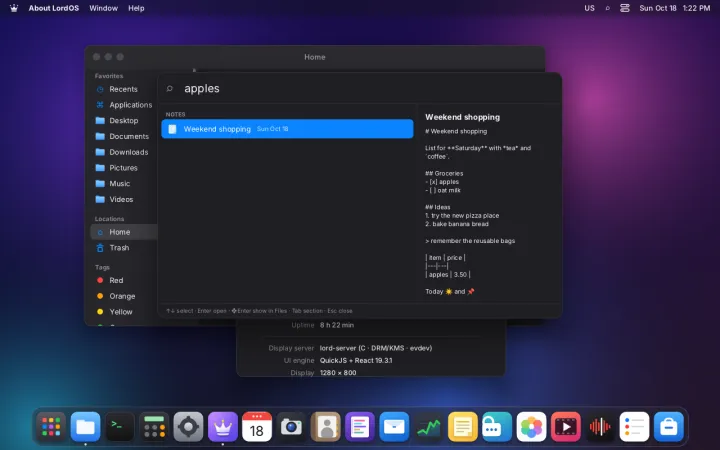Open the Voice Memos waveform dock icon
The image size is (720, 450).
(x=600, y=427)
